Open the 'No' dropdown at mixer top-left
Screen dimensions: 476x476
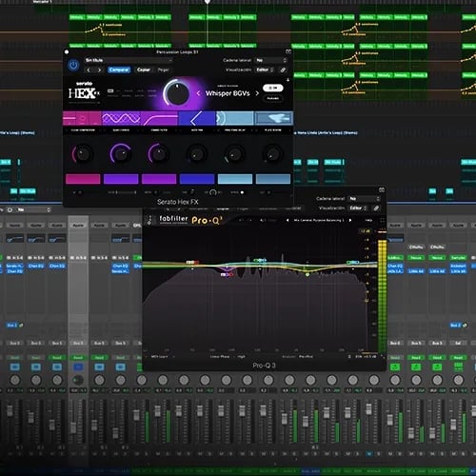click(x=33, y=209)
